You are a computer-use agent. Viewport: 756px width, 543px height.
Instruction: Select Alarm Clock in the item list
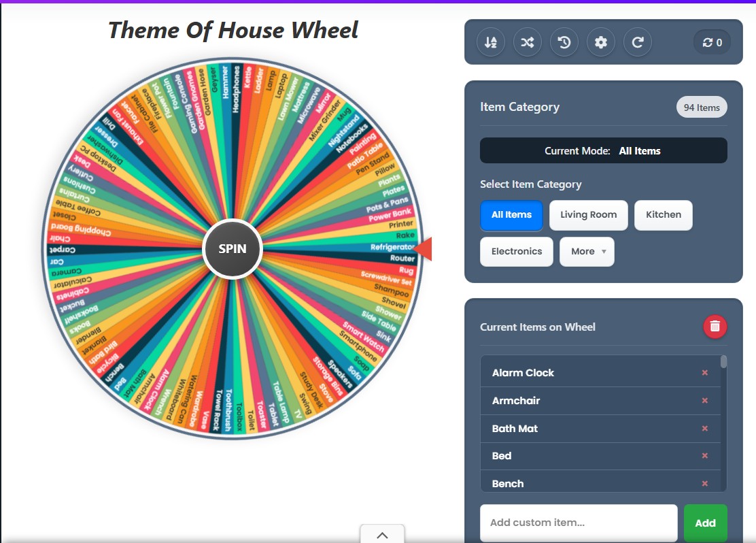(523, 373)
